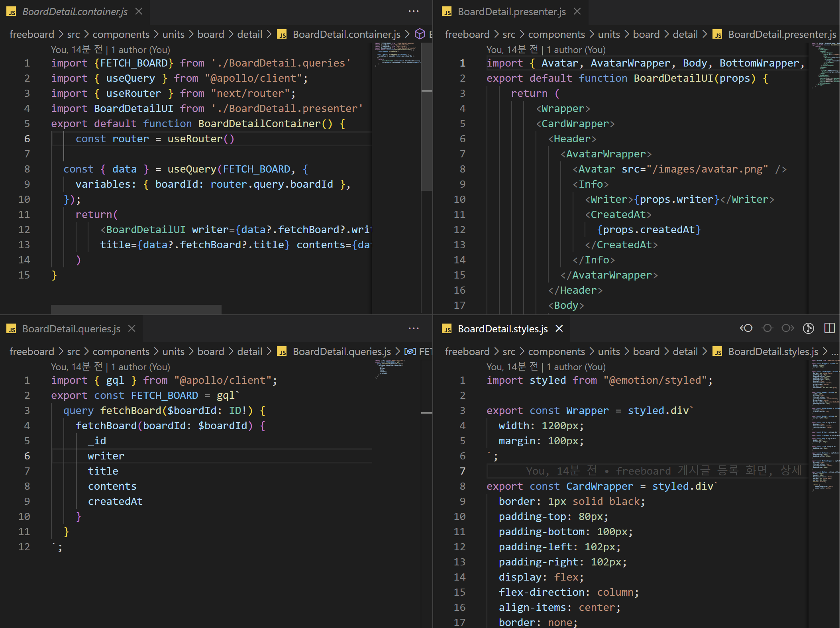Screen dimensions: 840x628
Task: Select the BoardDetail.presenter.js tab
Action: pyautogui.click(x=512, y=12)
